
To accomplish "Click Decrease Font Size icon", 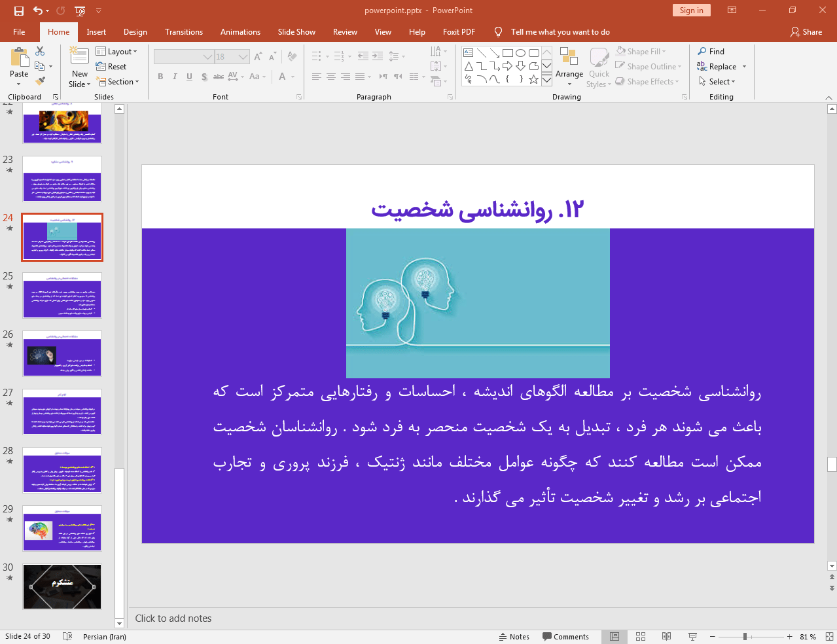I will 273,57.
